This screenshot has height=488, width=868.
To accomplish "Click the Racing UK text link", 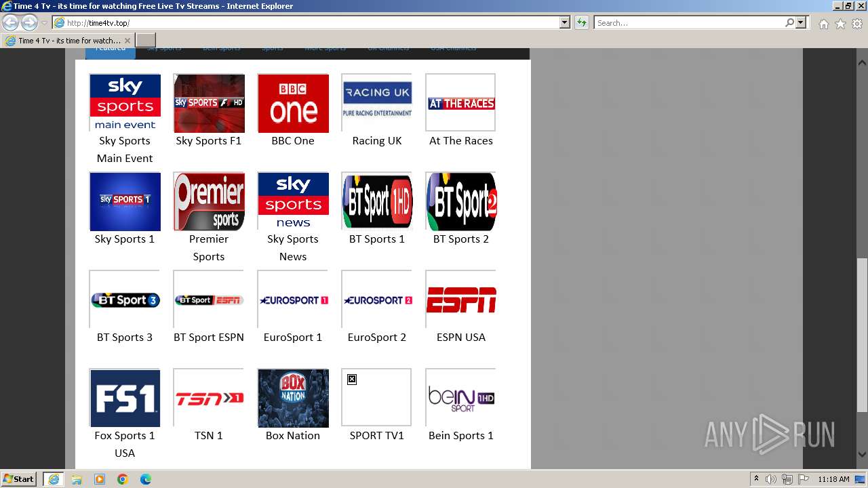I will [377, 141].
